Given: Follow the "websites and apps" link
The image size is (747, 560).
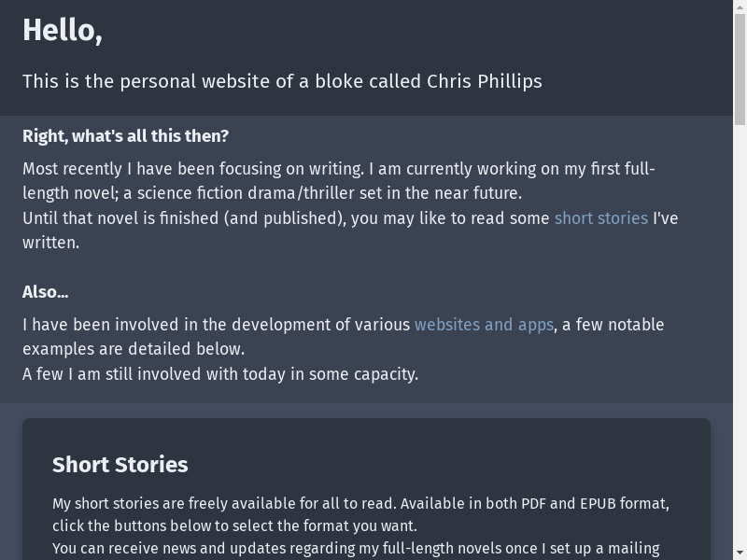Looking at the screenshot, I should [x=484, y=325].
